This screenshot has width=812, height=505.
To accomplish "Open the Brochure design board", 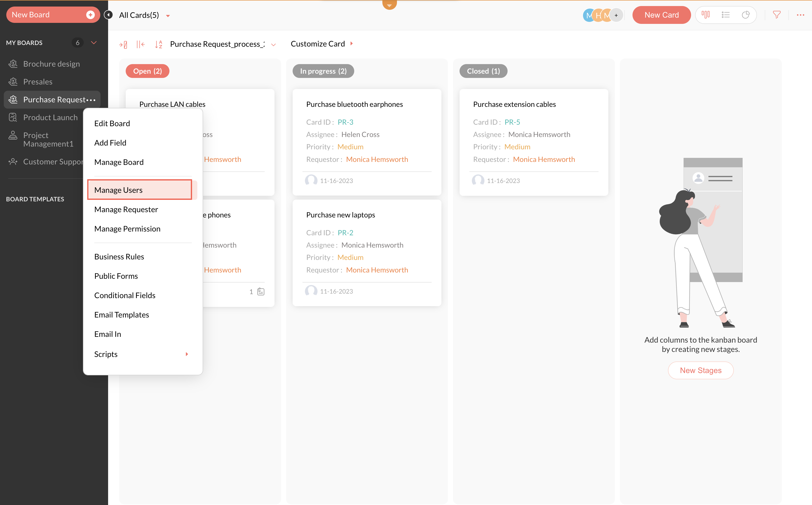I will 52,64.
